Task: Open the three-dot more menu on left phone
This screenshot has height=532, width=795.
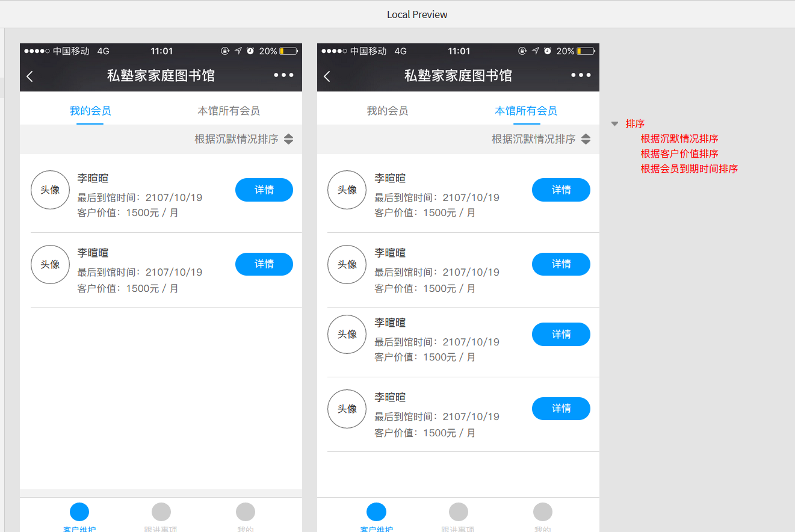Action: point(283,75)
